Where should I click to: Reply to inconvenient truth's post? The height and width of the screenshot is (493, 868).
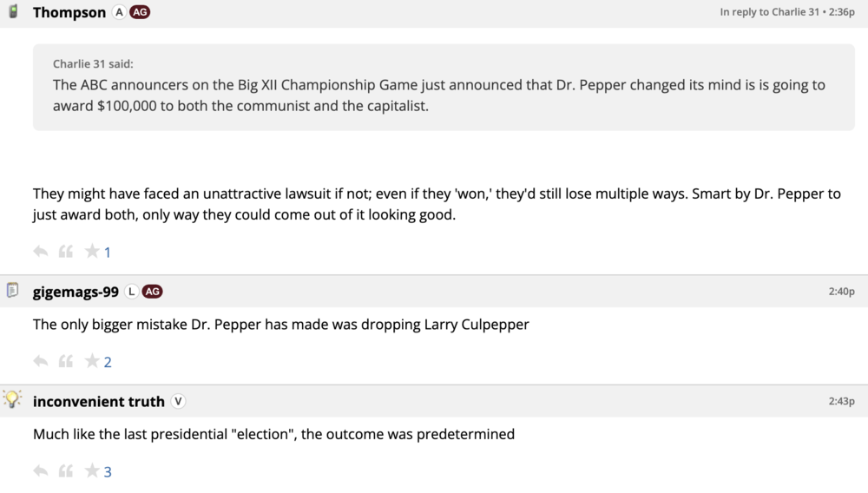point(40,471)
